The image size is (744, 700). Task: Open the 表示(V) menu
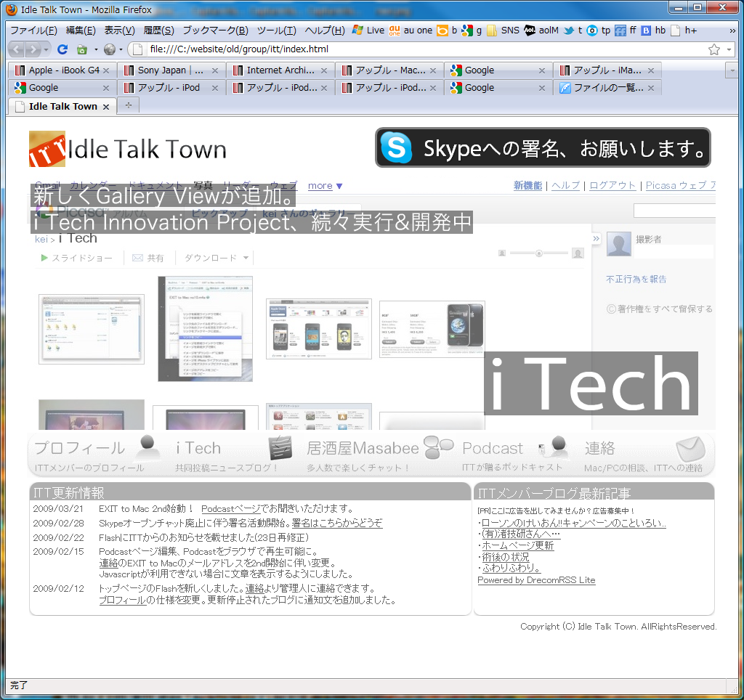[120, 30]
